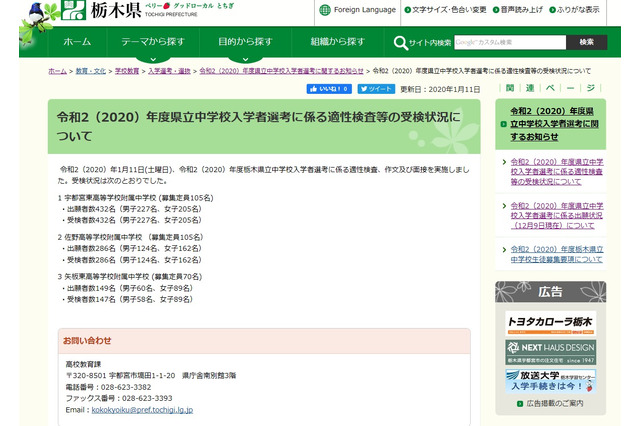
Task: Open sidebar link 出願状況（12月9日現在）について
Action: [x=557, y=215]
